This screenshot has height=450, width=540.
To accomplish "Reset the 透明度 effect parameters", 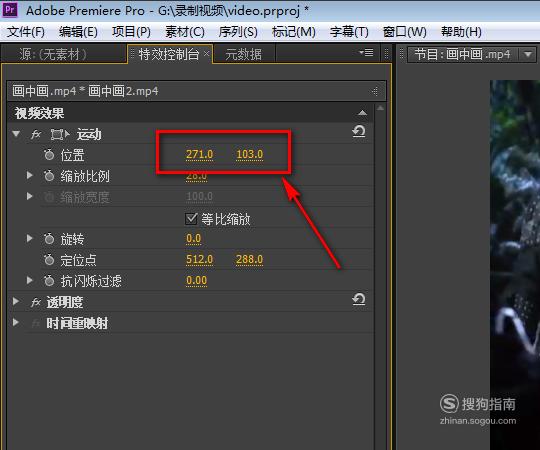I will click(359, 299).
